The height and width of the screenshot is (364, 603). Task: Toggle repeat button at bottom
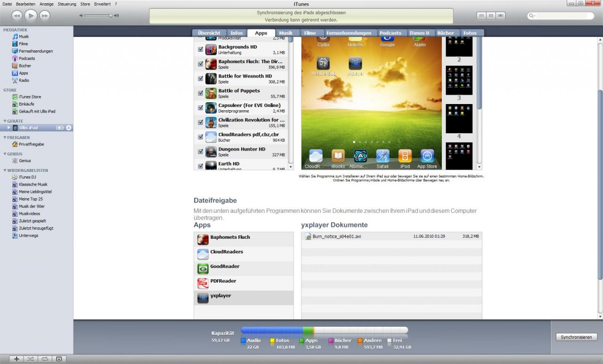coord(45,359)
